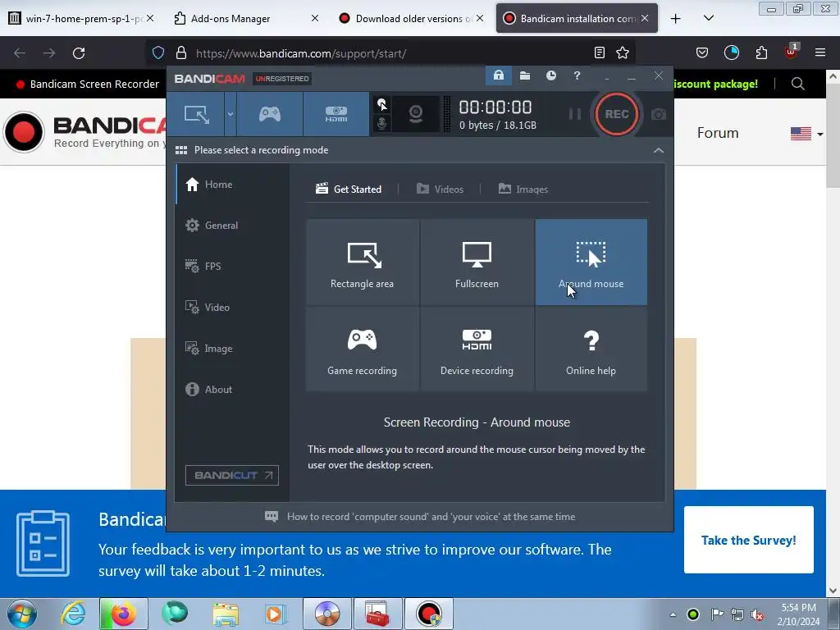Open Video settings in sidebar
This screenshot has width=840, height=630.
point(232,308)
